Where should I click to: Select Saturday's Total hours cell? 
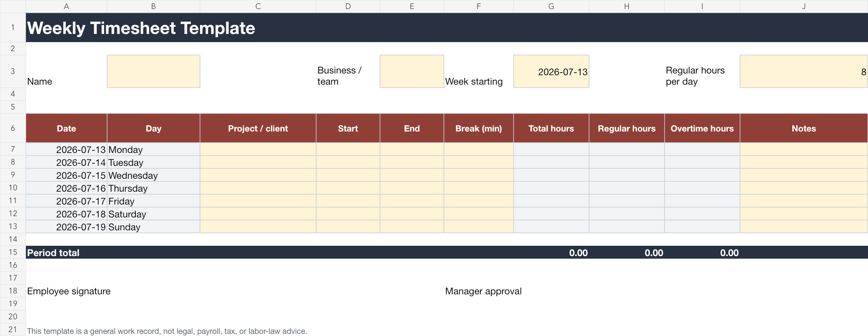tap(551, 214)
